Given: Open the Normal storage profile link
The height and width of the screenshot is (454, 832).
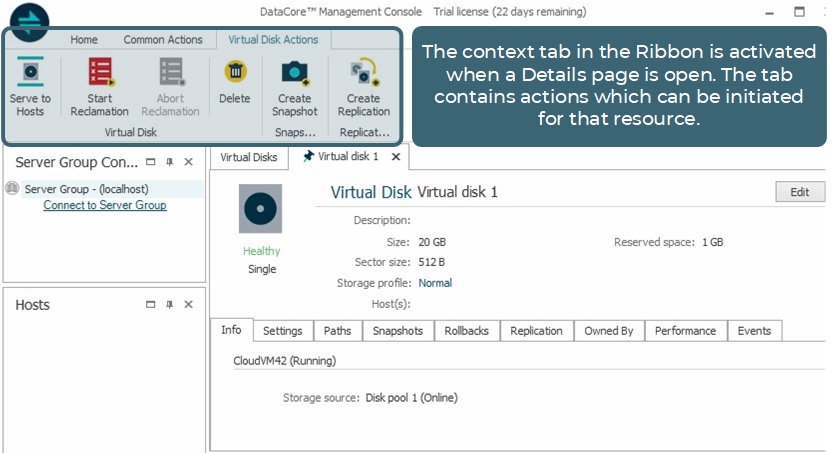Looking at the screenshot, I should tap(435, 283).
